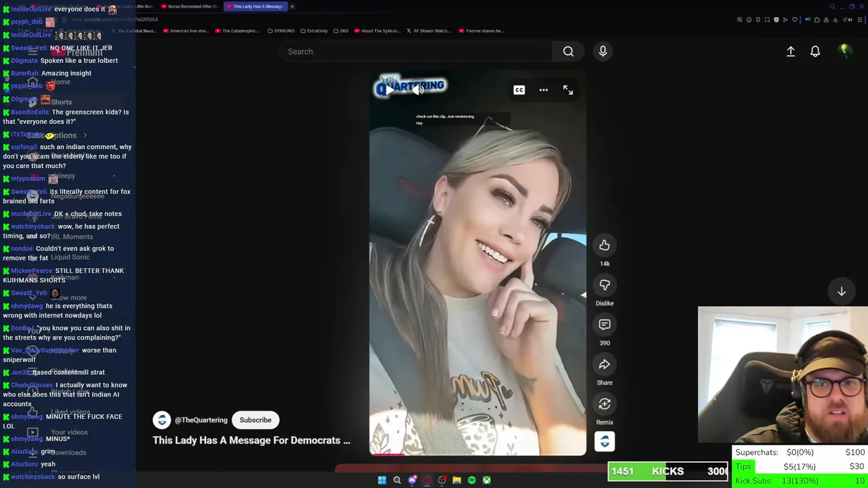Select 'This Lady Has A Message' browser tab

coord(254,6)
